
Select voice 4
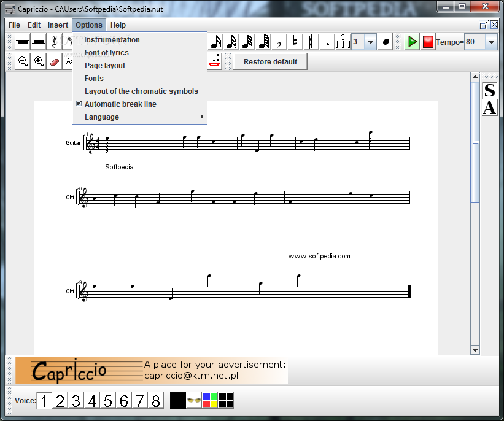(x=92, y=401)
